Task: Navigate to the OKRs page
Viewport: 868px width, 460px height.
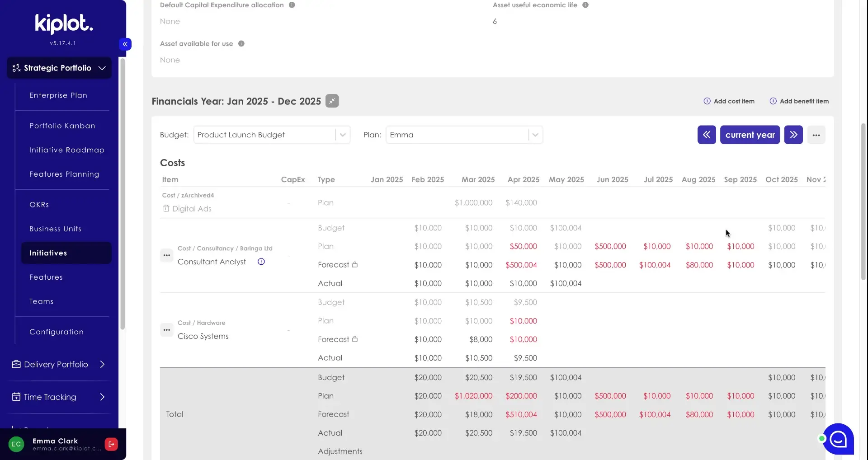Action: pyautogui.click(x=39, y=205)
